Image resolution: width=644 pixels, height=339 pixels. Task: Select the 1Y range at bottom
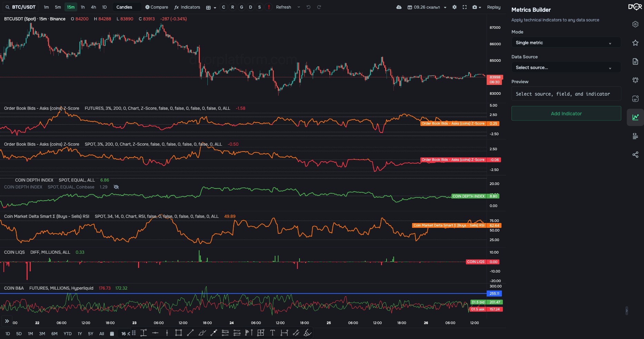pyautogui.click(x=80, y=334)
